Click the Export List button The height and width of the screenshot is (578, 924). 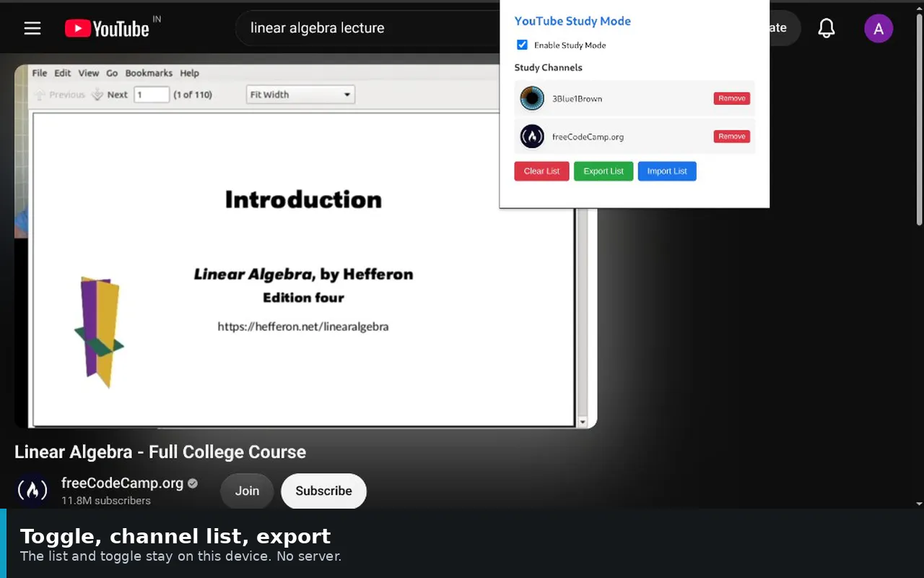[603, 171]
